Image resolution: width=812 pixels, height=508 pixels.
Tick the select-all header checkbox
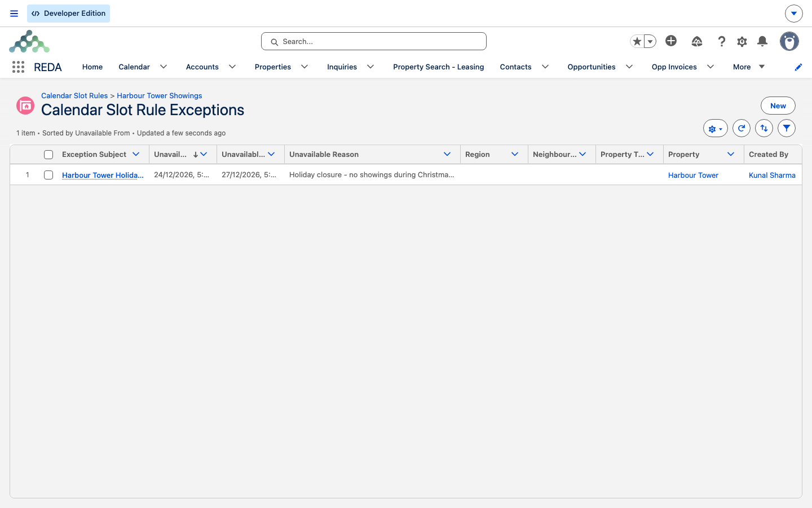[48, 155]
